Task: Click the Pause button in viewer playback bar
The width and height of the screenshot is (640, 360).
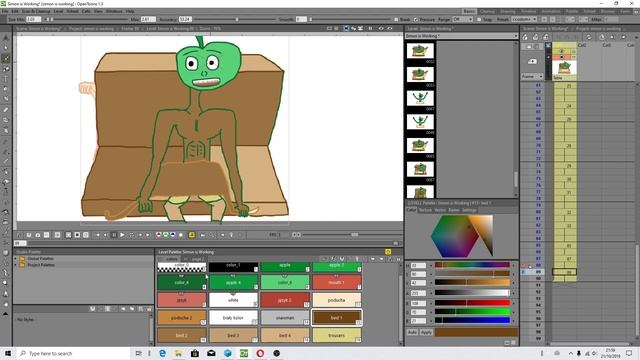Action: pos(114,235)
